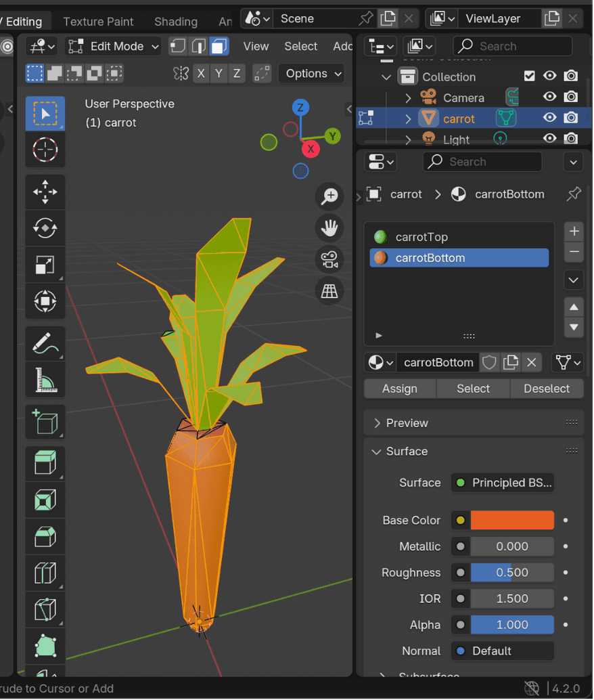The height and width of the screenshot is (700, 594).
Task: Select the Extrude Region tool
Action: [x=45, y=463]
